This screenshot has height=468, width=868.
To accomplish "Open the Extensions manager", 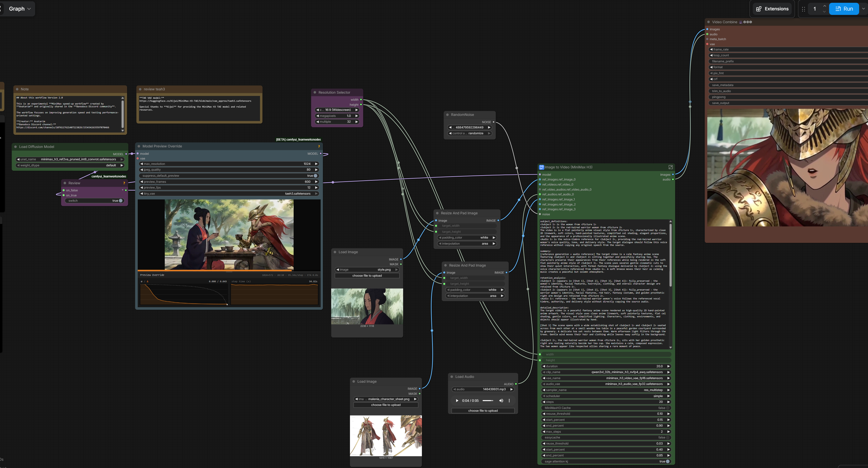I will point(772,9).
